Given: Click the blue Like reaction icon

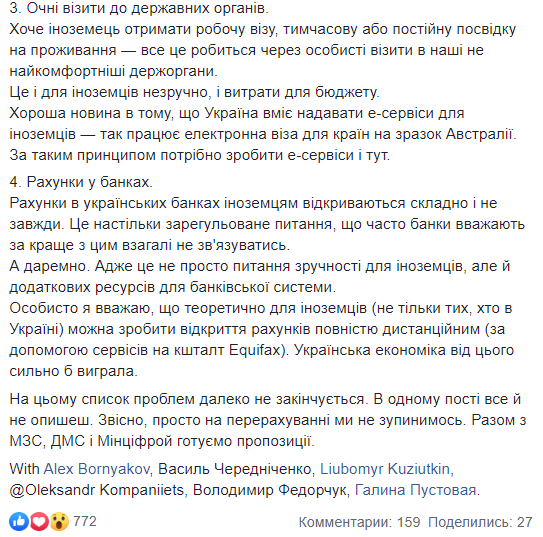Looking at the screenshot, I should (x=19, y=521).
